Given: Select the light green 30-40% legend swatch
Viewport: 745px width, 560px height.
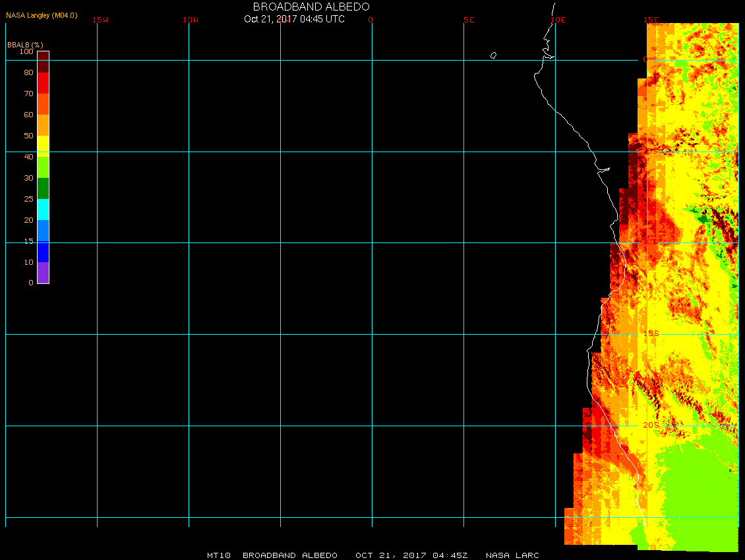Looking at the screenshot, I should point(43,167).
